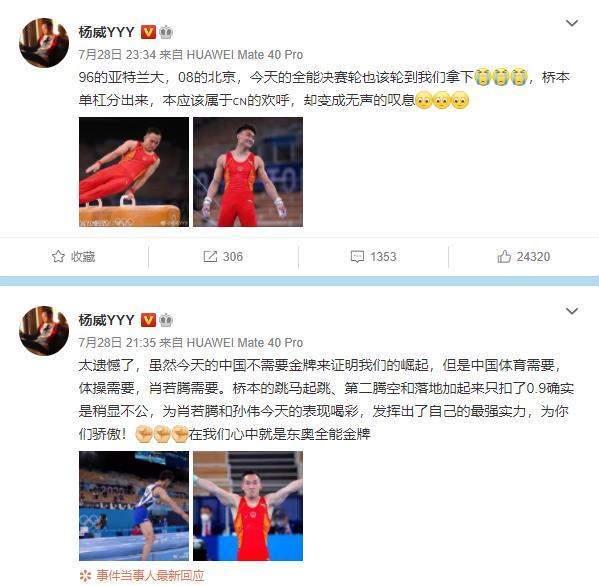Viewport: 599px width, 586px height.
Task: Click the repost icon showing 306
Action: point(210,256)
